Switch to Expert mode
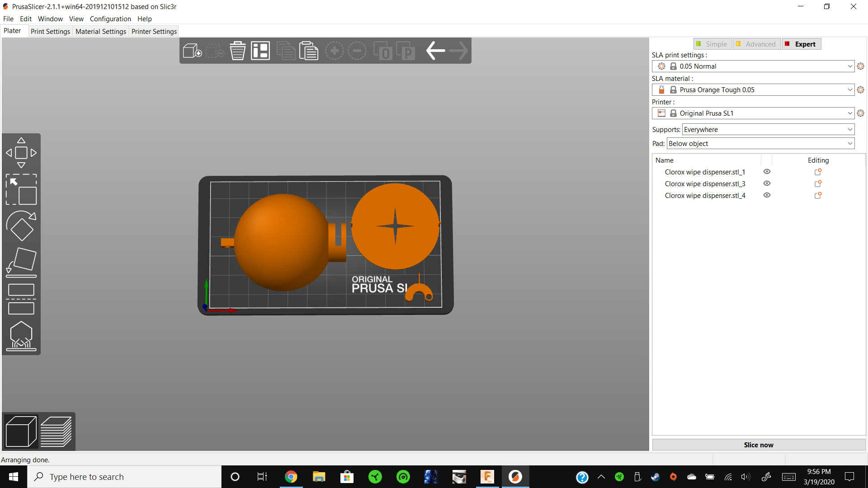 click(x=802, y=44)
